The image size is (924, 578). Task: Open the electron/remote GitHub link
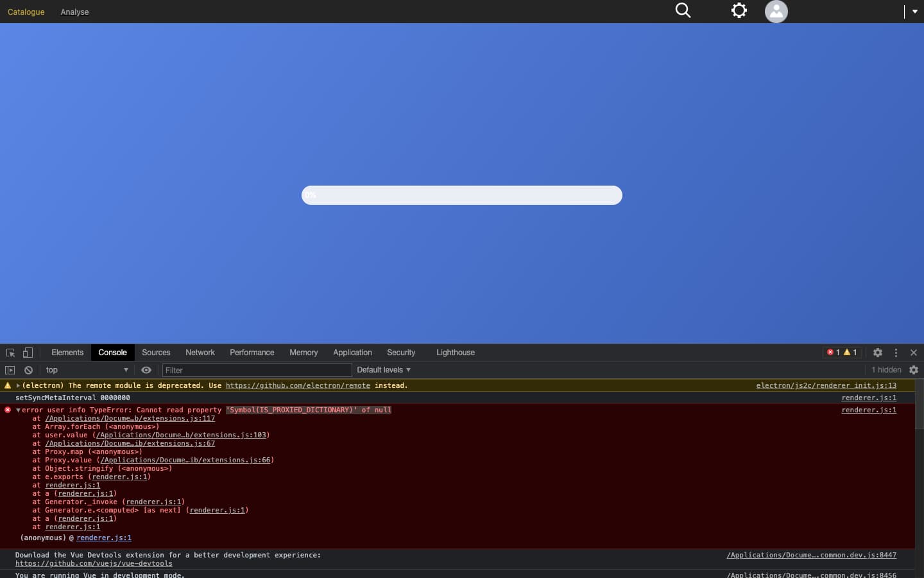coord(298,386)
